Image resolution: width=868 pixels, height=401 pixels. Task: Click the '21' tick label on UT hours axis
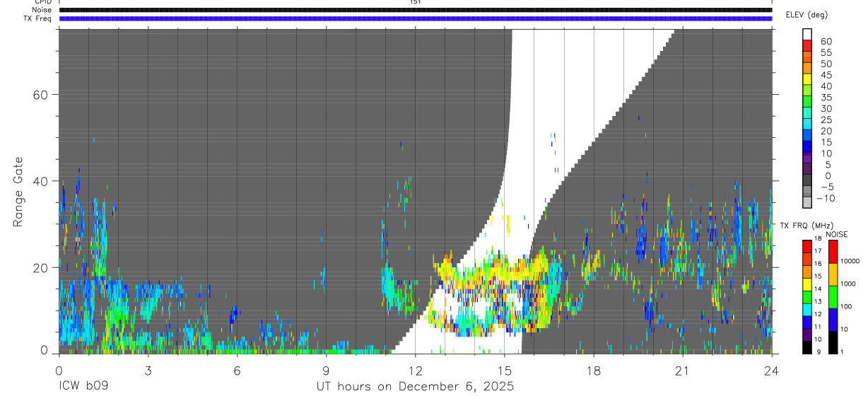682,371
